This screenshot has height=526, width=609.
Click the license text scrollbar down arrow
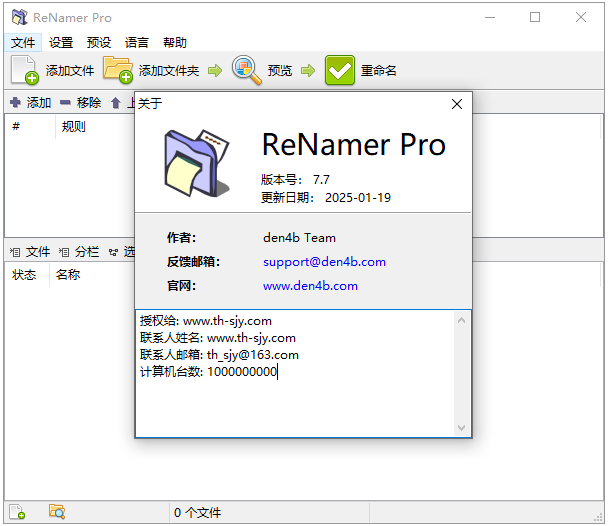coord(461,428)
